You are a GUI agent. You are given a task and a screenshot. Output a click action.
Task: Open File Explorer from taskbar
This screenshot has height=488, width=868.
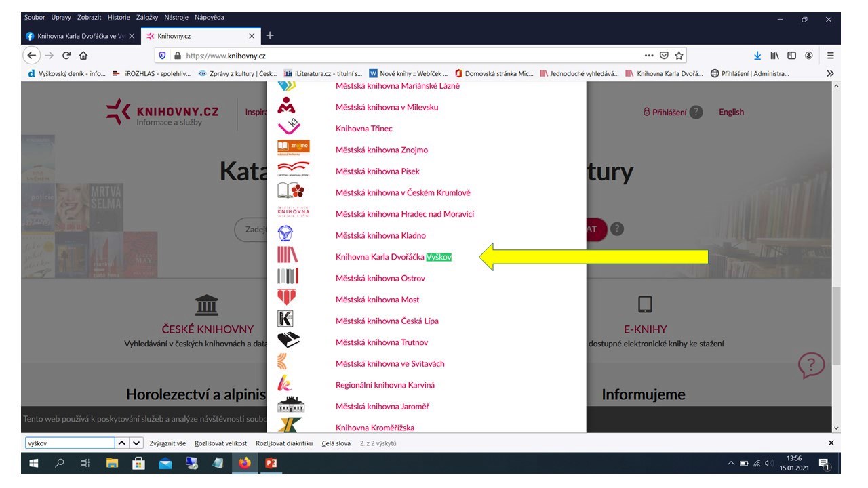click(x=112, y=464)
